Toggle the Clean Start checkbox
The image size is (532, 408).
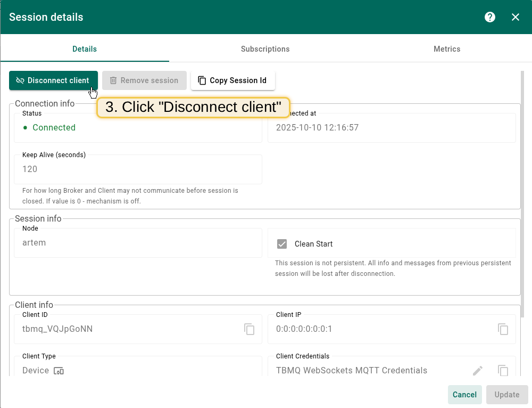coord(282,244)
